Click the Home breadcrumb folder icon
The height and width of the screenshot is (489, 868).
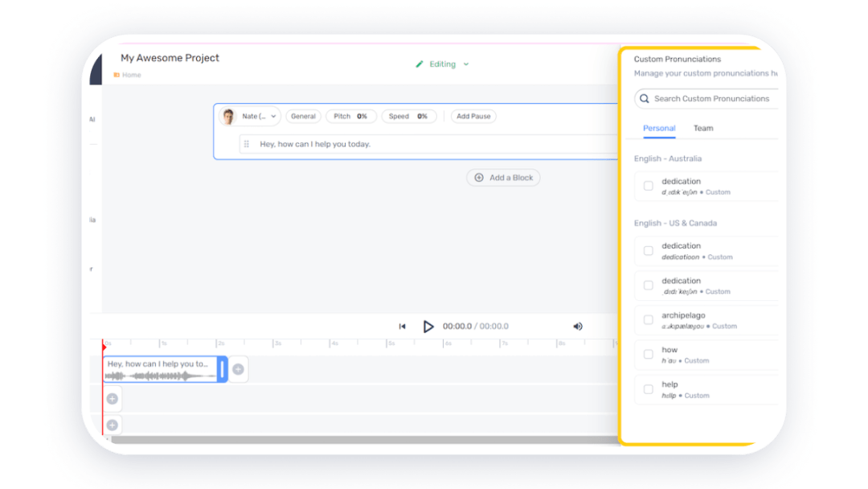pyautogui.click(x=117, y=74)
